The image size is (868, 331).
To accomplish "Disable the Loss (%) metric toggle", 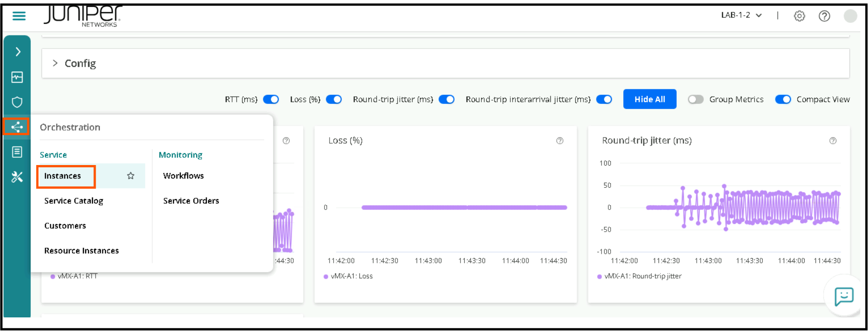I will pos(334,99).
